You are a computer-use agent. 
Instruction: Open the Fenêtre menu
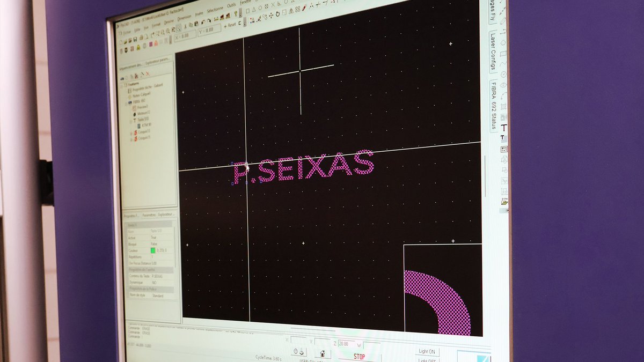pyautogui.click(x=245, y=3)
